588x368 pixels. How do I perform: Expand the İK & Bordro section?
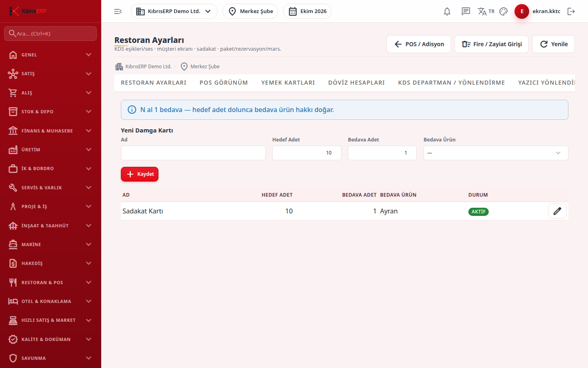51,168
